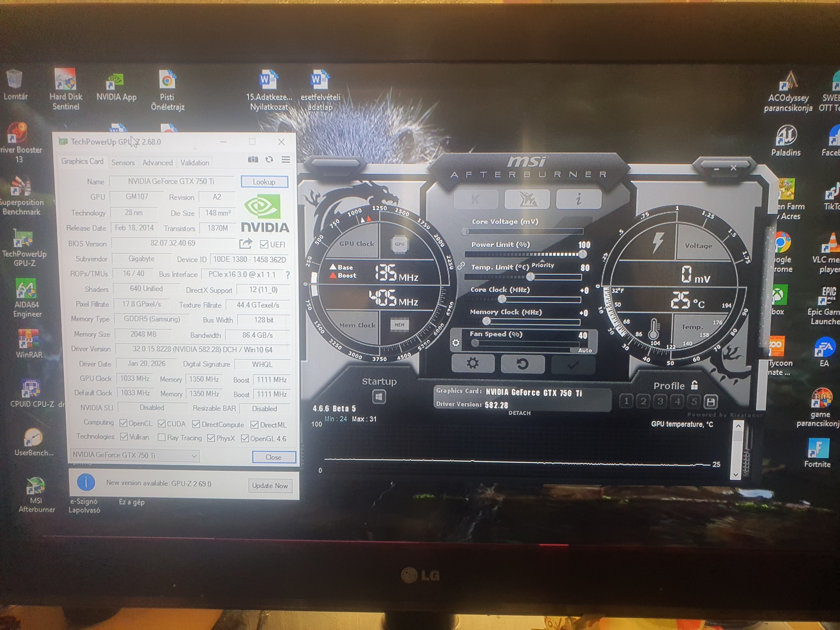Toggle the Vulkan checkbox
This screenshot has width=840, height=630.
click(124, 437)
